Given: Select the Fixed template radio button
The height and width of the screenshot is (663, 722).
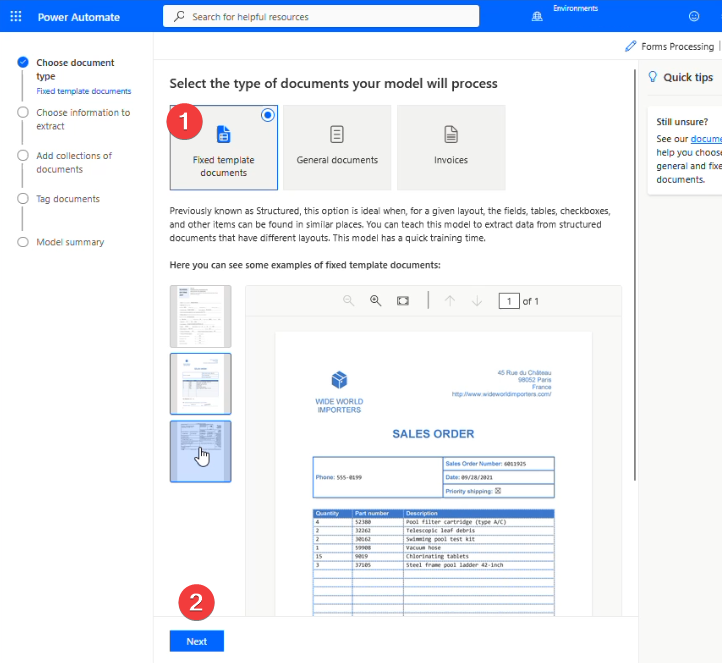Looking at the screenshot, I should [268, 115].
